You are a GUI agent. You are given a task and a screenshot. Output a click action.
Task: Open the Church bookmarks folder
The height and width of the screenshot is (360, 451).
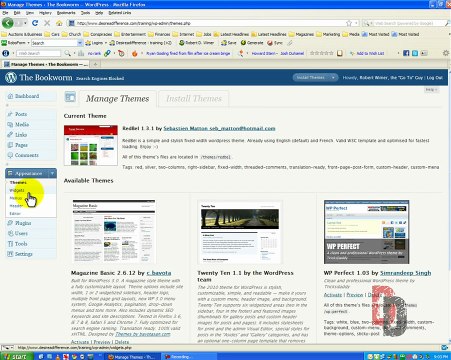[x=71, y=34]
